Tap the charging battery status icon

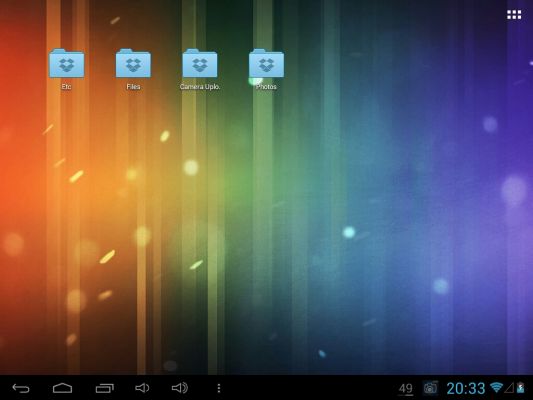coord(520,387)
